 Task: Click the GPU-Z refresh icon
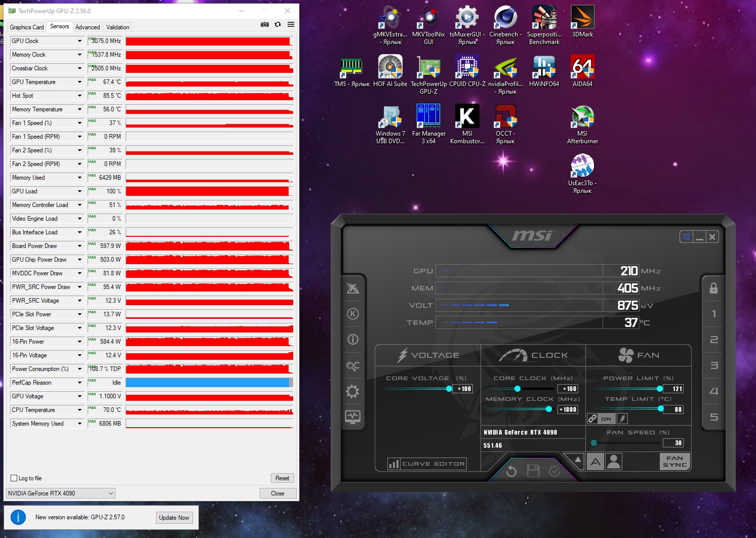tap(277, 24)
